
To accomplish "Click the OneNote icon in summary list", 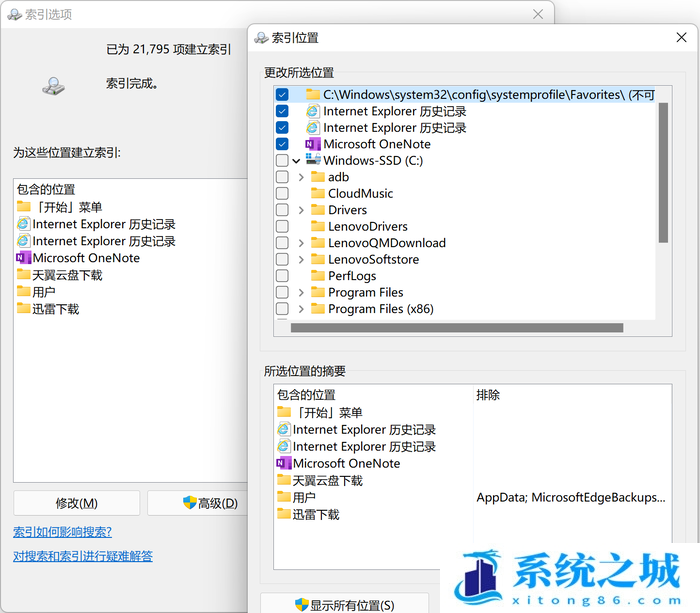I will [284, 463].
